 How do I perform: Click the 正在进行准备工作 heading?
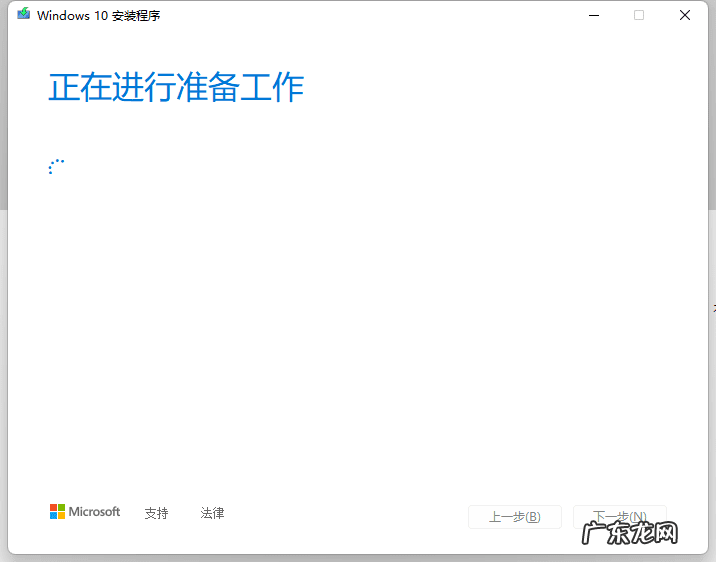176,87
